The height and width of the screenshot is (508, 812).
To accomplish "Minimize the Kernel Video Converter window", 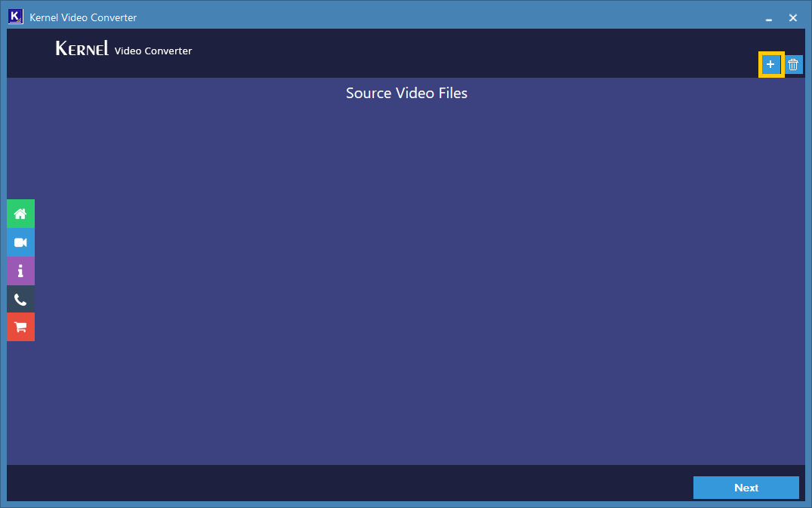I will [x=769, y=18].
